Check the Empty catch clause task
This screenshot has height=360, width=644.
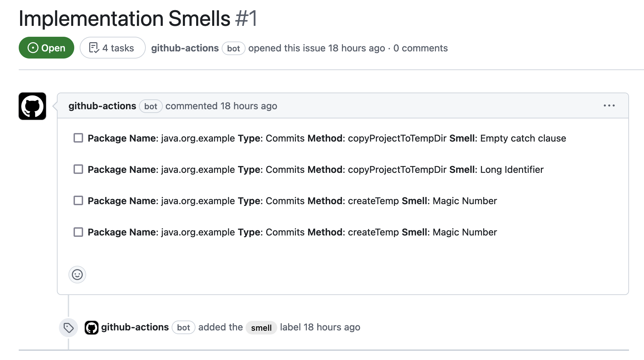click(x=78, y=138)
